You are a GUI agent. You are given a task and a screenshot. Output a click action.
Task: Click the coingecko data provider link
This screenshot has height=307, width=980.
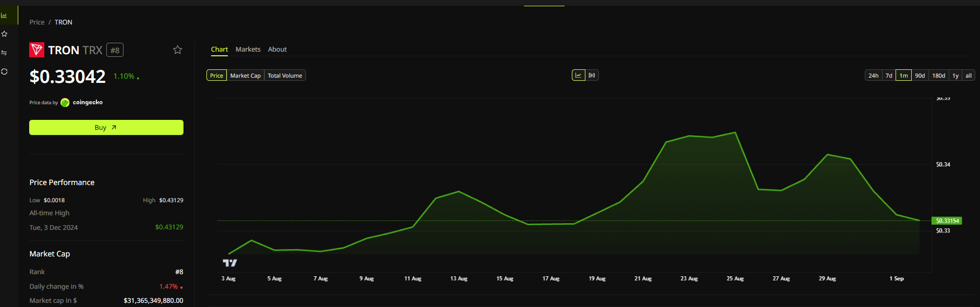pyautogui.click(x=88, y=103)
